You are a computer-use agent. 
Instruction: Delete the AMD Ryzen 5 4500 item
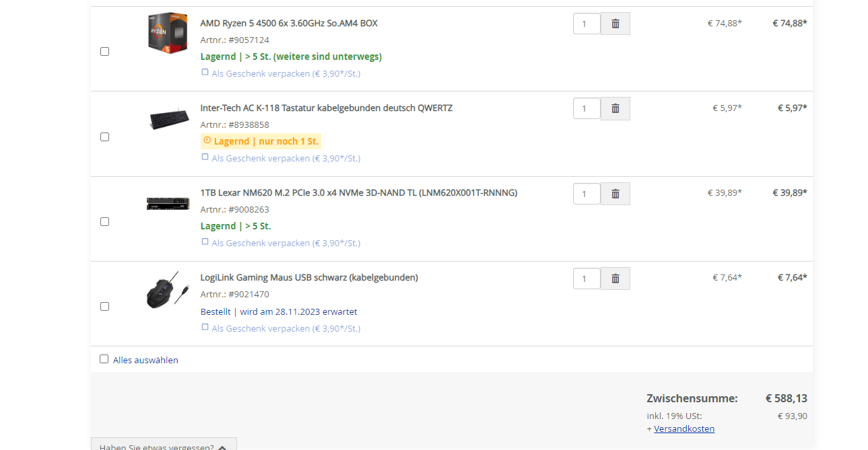[615, 24]
